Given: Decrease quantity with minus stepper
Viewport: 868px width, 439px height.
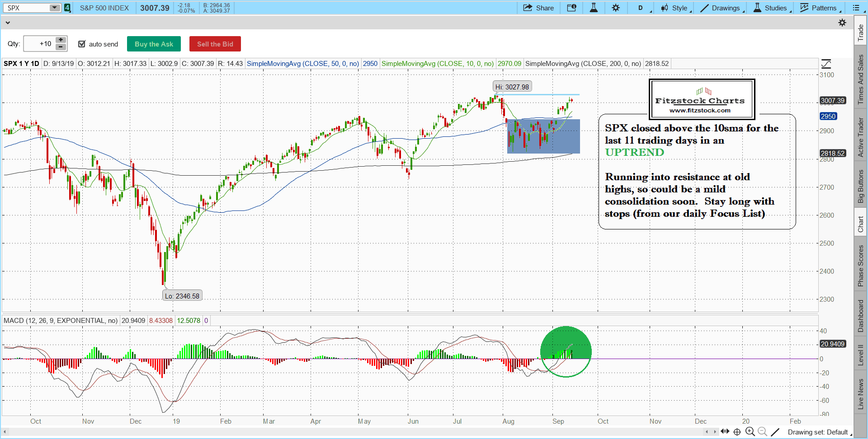Looking at the screenshot, I should pyautogui.click(x=61, y=47).
